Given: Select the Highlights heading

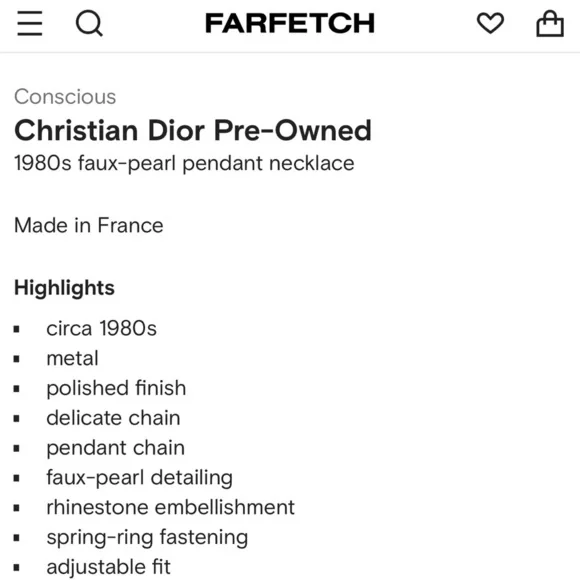Looking at the screenshot, I should [64, 288].
